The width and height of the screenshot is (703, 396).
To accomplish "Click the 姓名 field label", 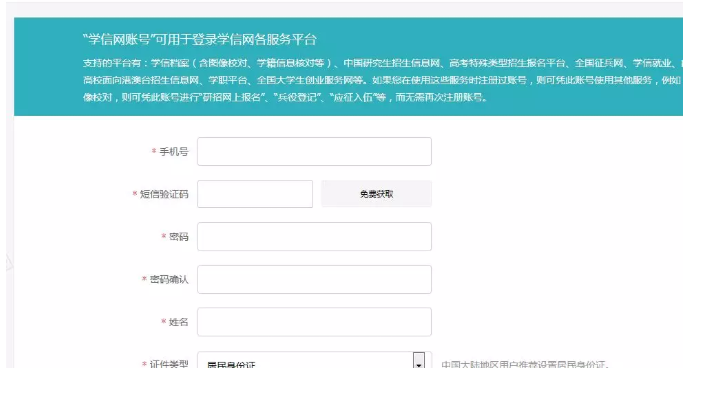I will coord(178,322).
